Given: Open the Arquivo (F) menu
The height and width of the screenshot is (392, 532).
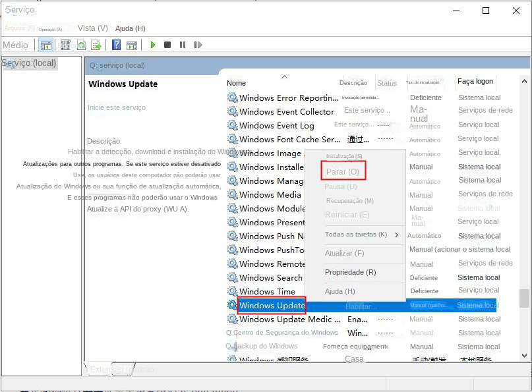Looking at the screenshot, I should pos(20,28).
